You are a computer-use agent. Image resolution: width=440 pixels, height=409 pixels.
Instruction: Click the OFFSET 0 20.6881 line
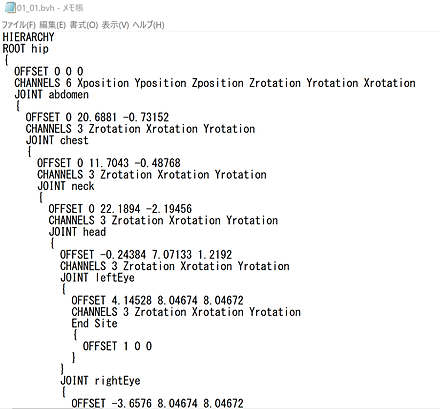97,117
